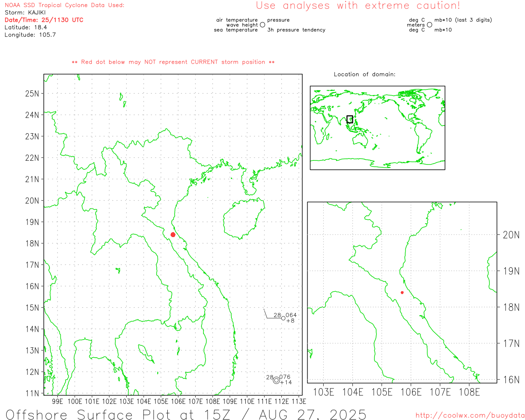Screen dimensions: 525x420
Task: Click the '20N' label on inset map
Action: click(x=511, y=235)
